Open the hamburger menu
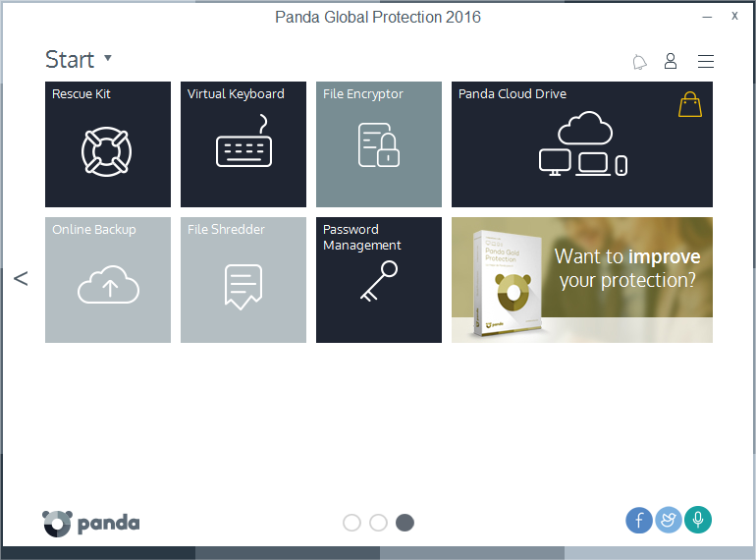 (706, 61)
